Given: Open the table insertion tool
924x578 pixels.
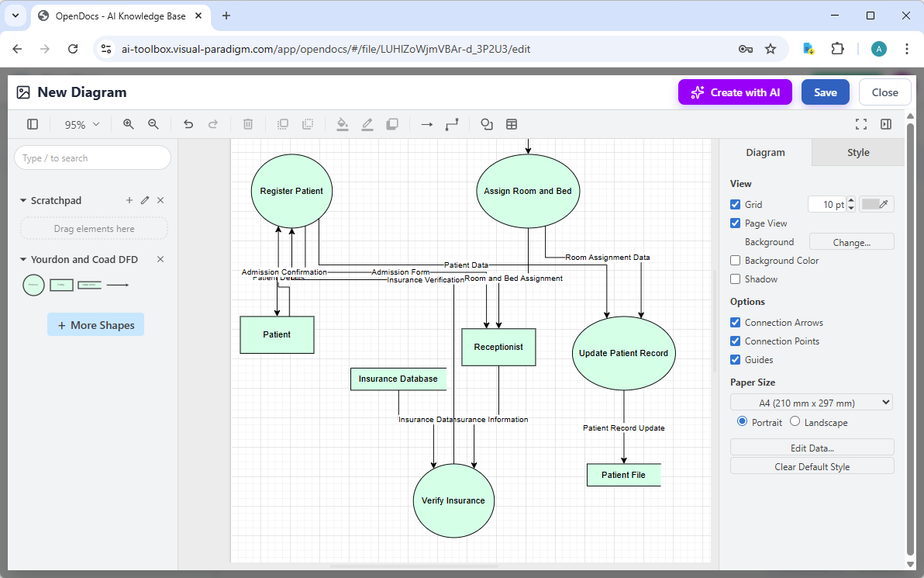Looking at the screenshot, I should point(512,124).
